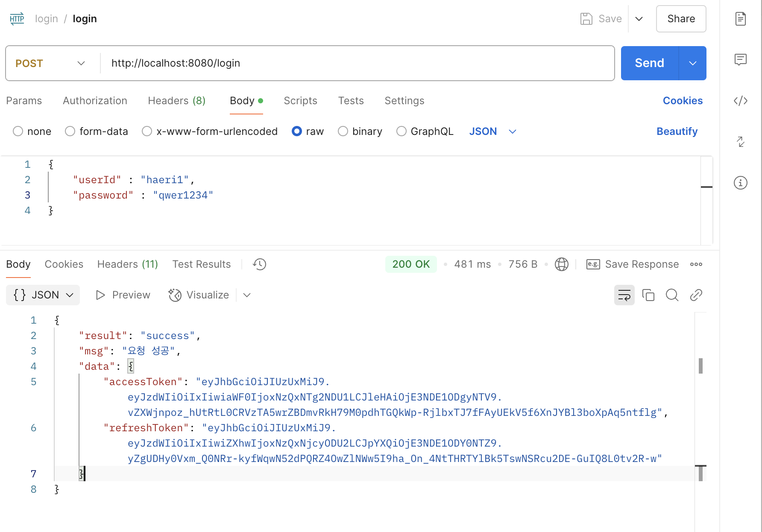Viewport: 762px width, 532px height.
Task: Click the response more options ellipsis
Action: coord(696,264)
